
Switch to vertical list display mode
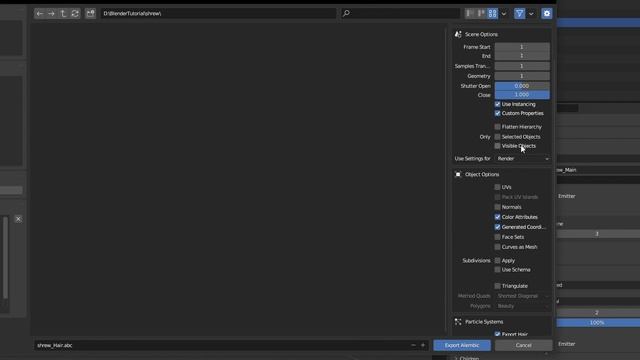pyautogui.click(x=469, y=13)
